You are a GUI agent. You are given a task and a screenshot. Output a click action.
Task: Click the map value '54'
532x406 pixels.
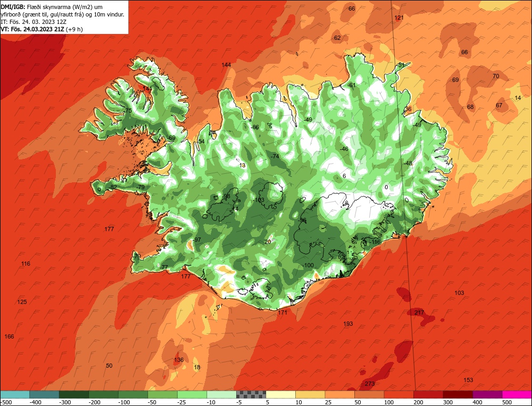[x=202, y=142]
